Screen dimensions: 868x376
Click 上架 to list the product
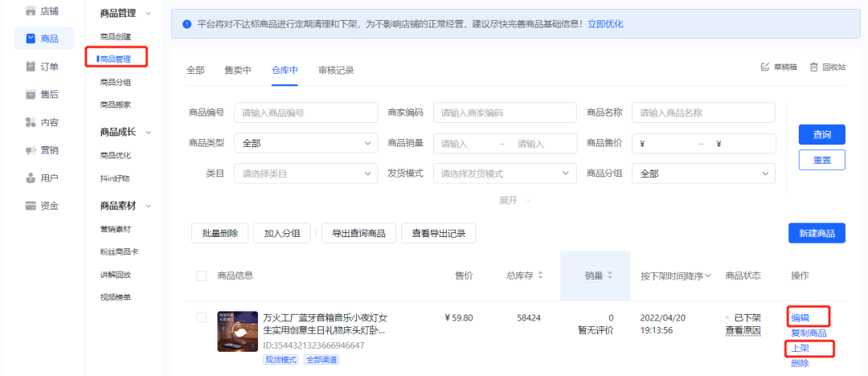pyautogui.click(x=800, y=349)
